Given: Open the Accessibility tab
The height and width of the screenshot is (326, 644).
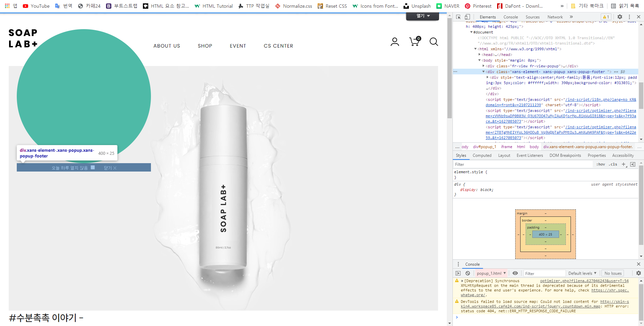Looking at the screenshot, I should 623,155.
